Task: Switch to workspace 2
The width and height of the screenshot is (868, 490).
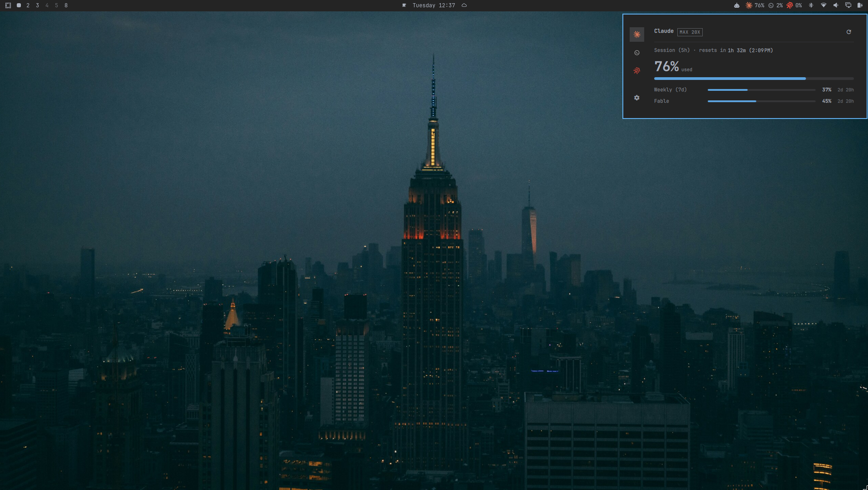Action: click(28, 5)
